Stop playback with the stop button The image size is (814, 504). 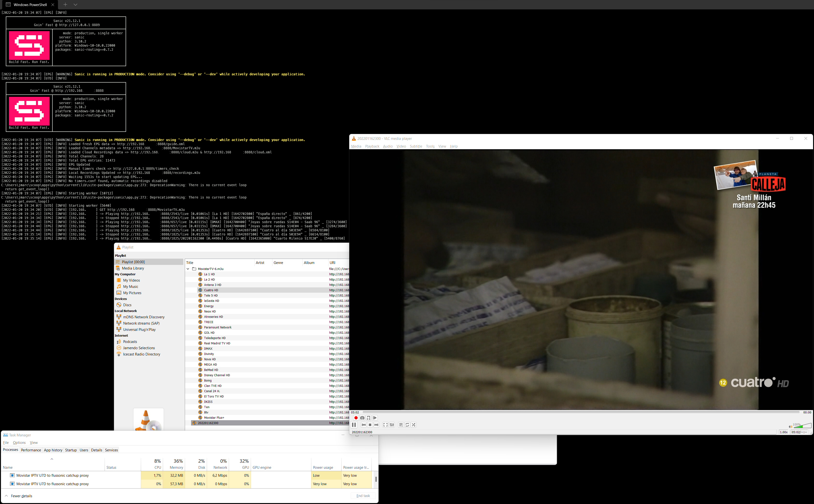click(370, 425)
